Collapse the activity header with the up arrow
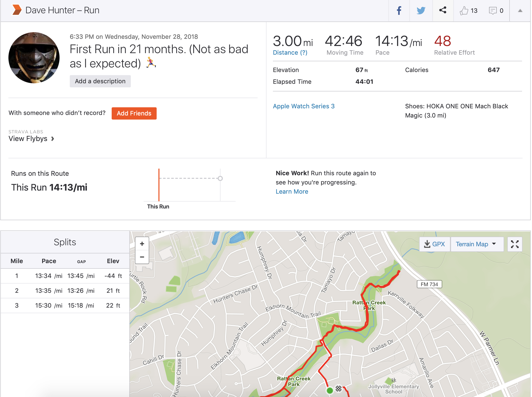 pos(520,11)
